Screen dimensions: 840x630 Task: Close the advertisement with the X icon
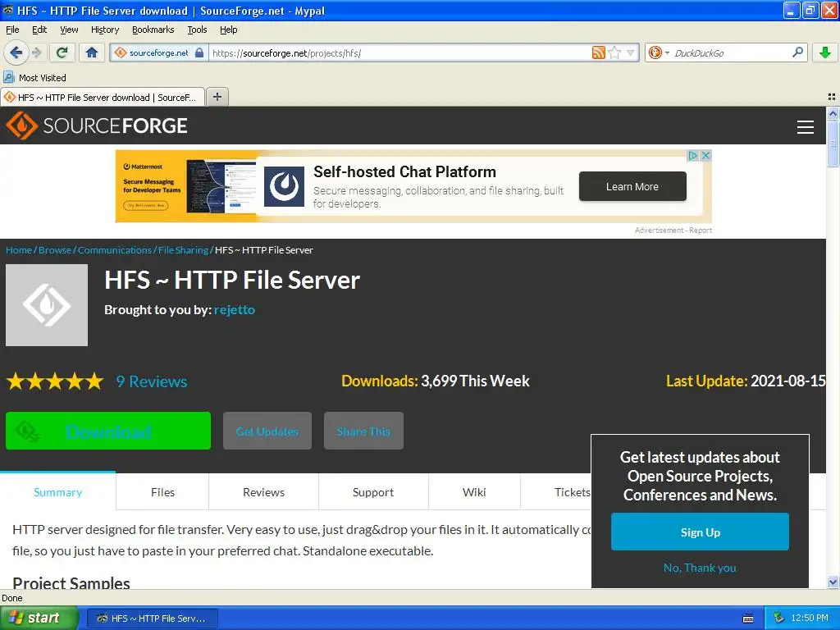(x=705, y=155)
